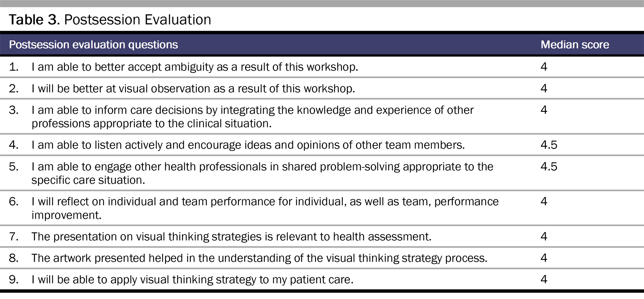
Task: Click the row number 3 label
Action: [x=14, y=110]
